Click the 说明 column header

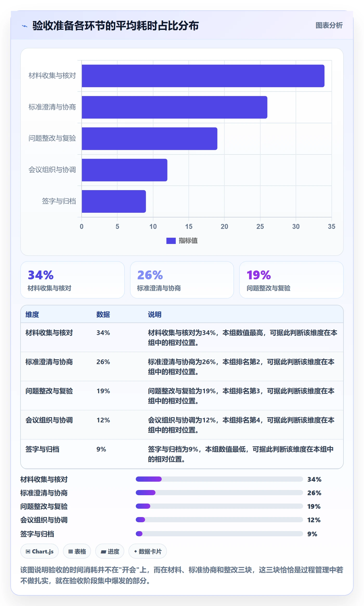click(x=155, y=314)
